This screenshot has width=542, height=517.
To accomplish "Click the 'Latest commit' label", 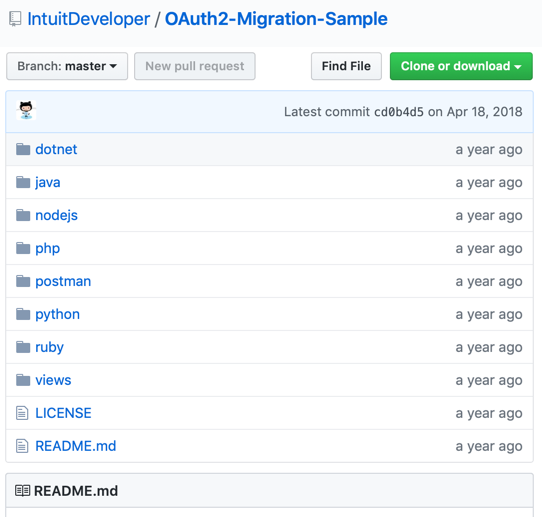I will (x=327, y=112).
